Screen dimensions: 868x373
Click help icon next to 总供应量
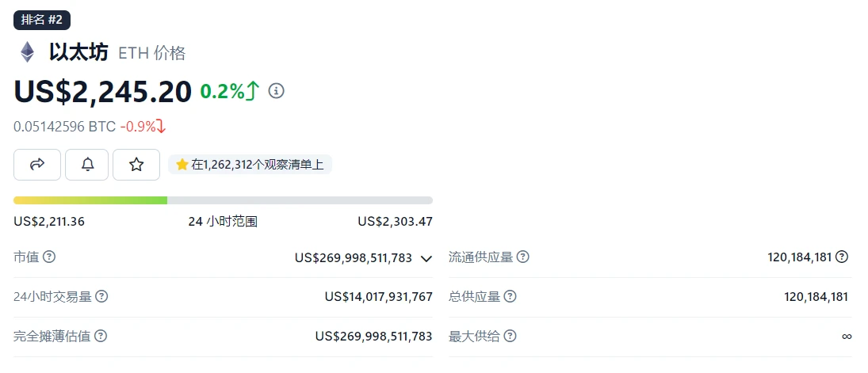(510, 297)
